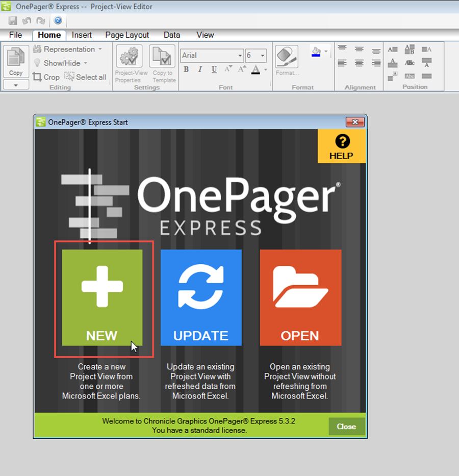Click the Undo icon in quick access toolbar
459x476 pixels.
click(25, 20)
